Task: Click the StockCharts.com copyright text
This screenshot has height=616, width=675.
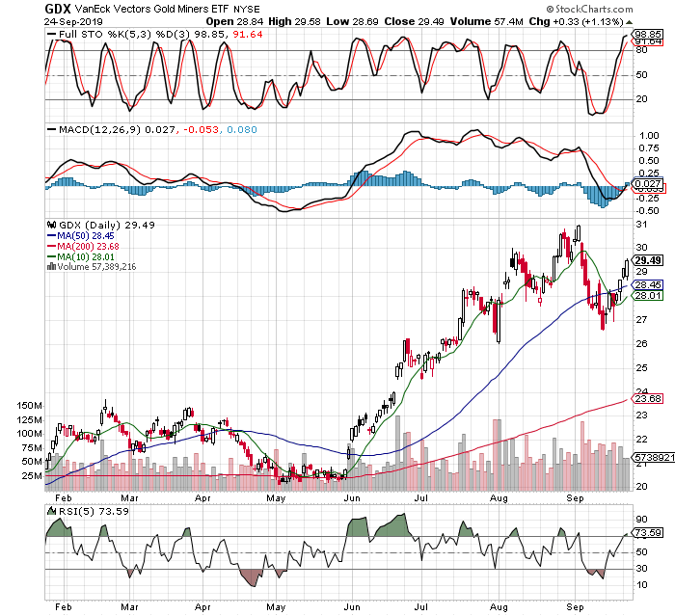Action: click(590, 9)
